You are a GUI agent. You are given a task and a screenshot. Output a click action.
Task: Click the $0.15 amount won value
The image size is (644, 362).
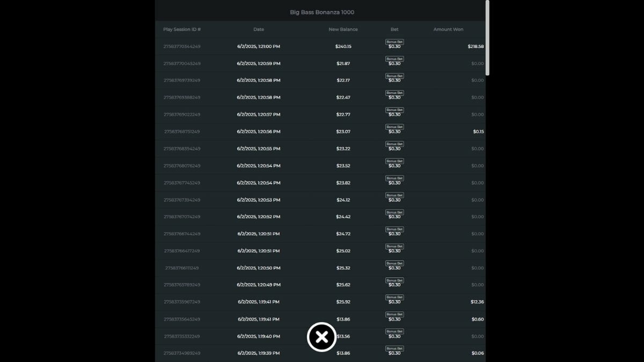478,132
